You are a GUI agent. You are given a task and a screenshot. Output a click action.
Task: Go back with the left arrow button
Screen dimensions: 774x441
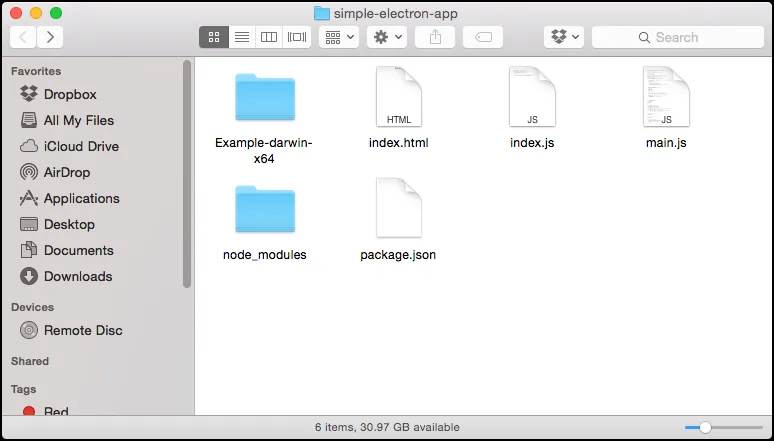[x=23, y=37]
